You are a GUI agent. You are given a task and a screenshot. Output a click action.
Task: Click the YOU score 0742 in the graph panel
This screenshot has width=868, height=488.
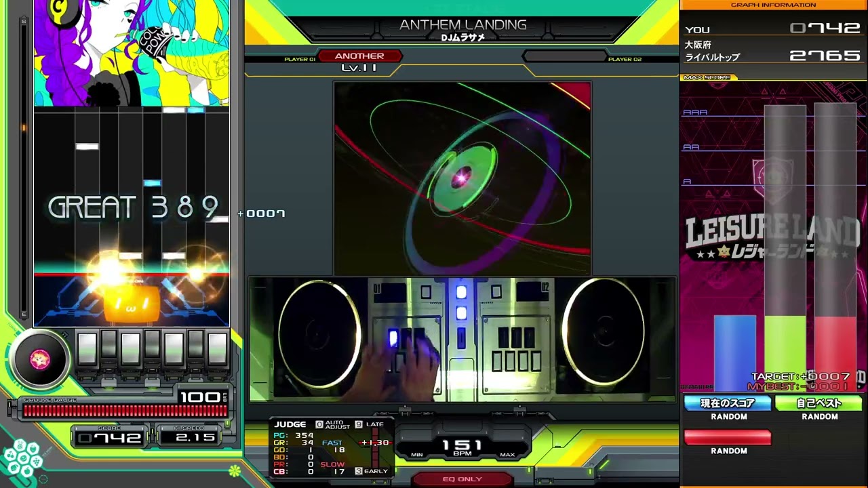[x=825, y=28]
